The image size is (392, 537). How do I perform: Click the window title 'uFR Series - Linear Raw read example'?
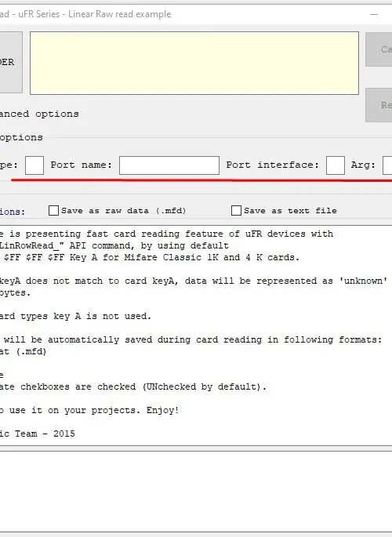click(x=95, y=14)
